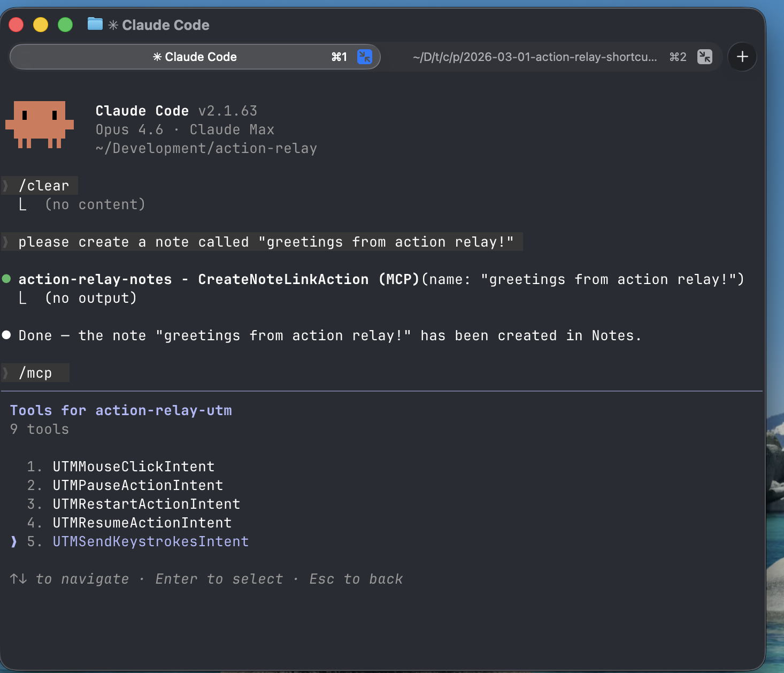Select the UTMRestartActionIntent tool
784x673 pixels.
point(146,503)
